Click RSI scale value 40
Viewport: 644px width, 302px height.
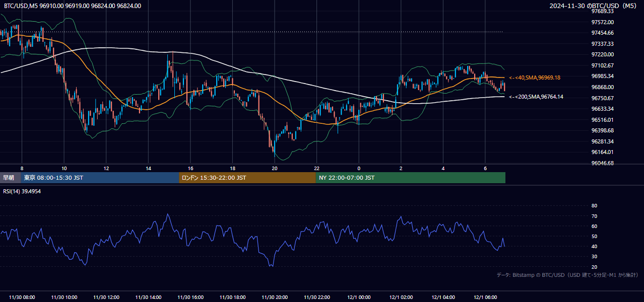point(594,246)
